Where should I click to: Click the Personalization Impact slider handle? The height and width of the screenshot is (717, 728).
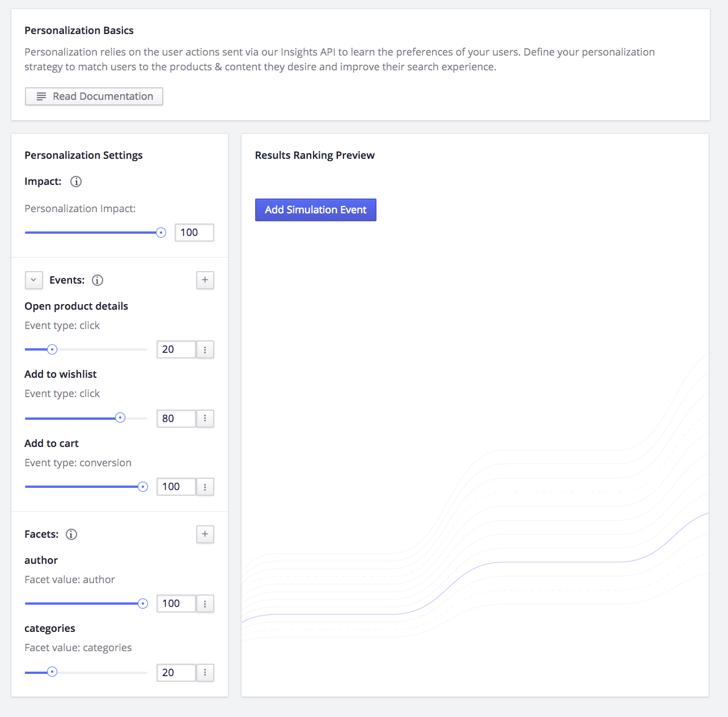coord(161,233)
